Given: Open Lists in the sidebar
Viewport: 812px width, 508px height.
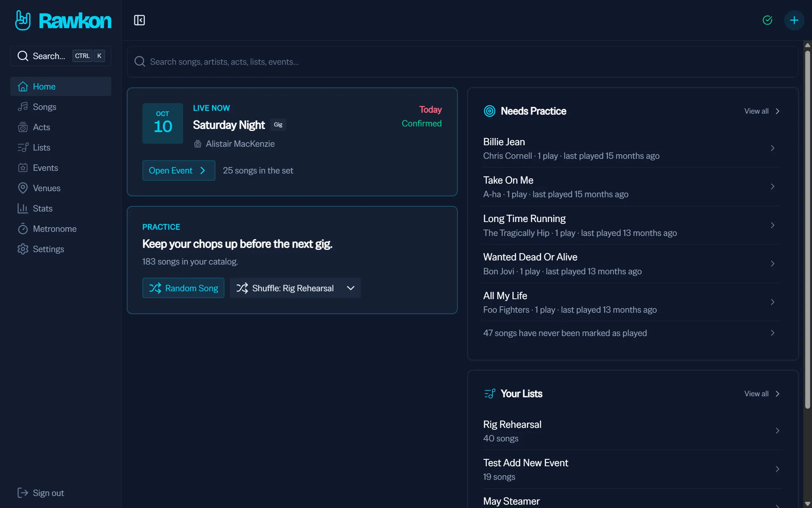Looking at the screenshot, I should click(61, 148).
